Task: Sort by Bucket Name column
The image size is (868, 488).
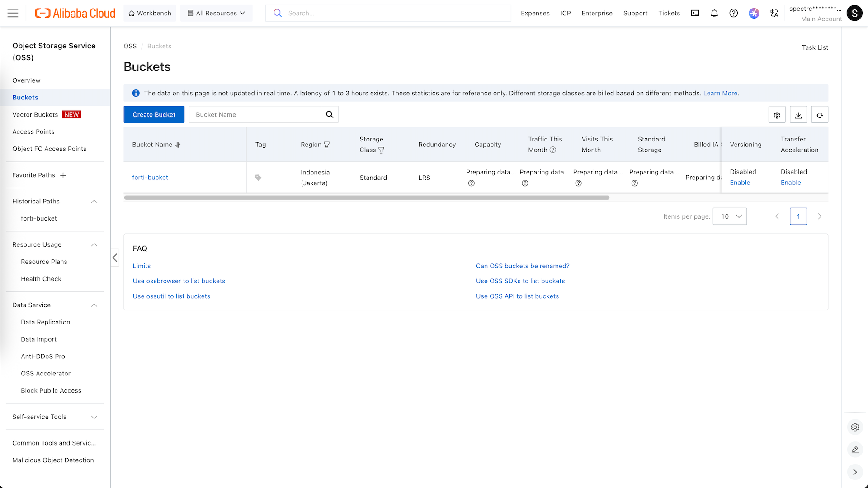Action: pyautogui.click(x=178, y=145)
